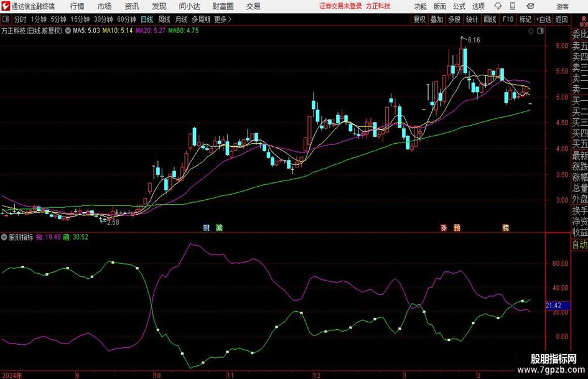Click the MA20: 5.27 indicator label
The image size is (588, 379).
pyautogui.click(x=151, y=30)
